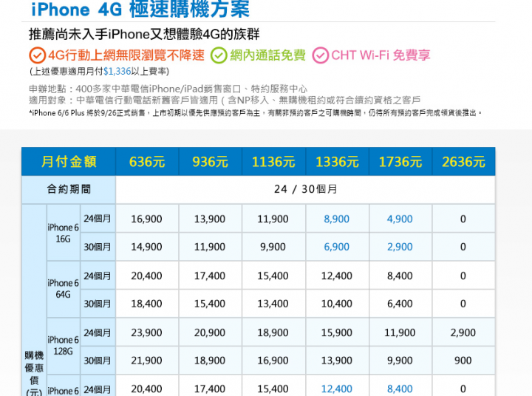
Task: Click the "iPhone 6 64G" model label
Action: click(x=63, y=288)
